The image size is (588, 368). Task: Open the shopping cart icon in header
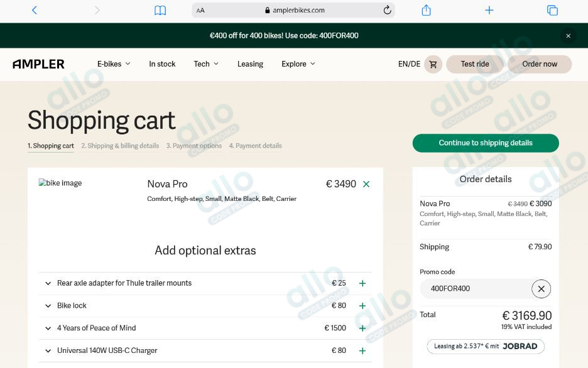point(433,64)
